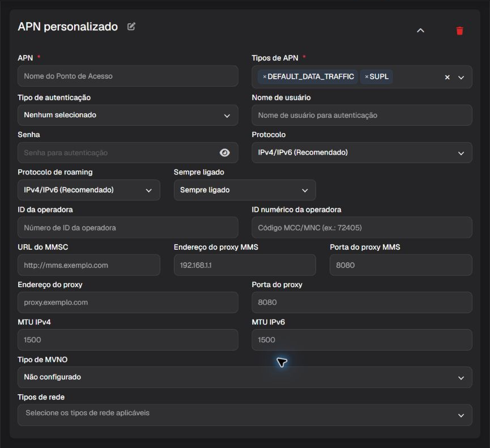Open the Tipos de rede selector
Screen dimensions: 490x448
(245, 415)
